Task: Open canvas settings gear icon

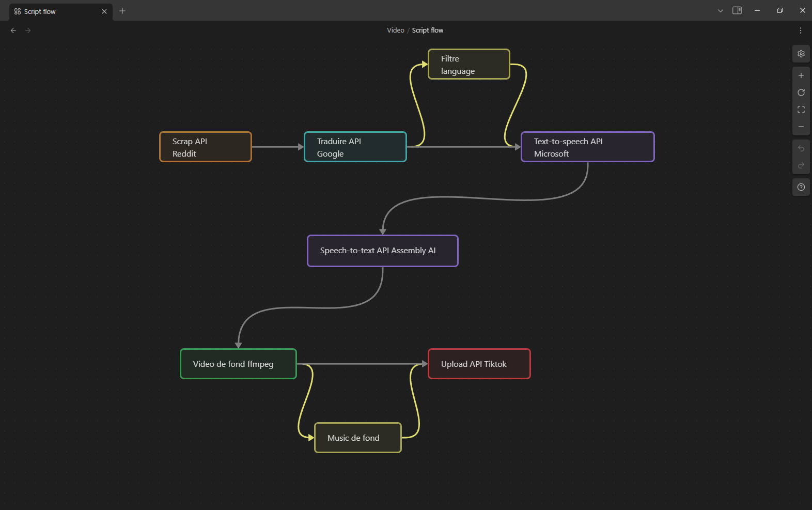Action: click(801, 54)
